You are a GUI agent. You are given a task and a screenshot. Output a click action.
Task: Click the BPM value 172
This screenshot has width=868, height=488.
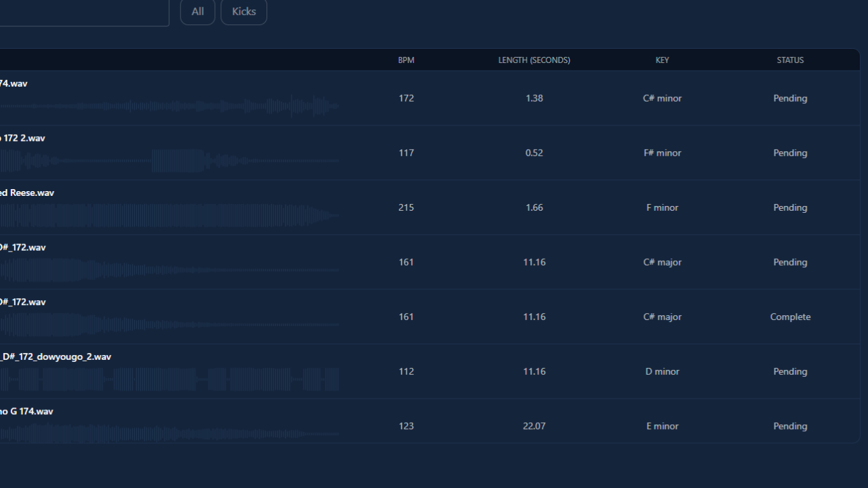click(406, 98)
